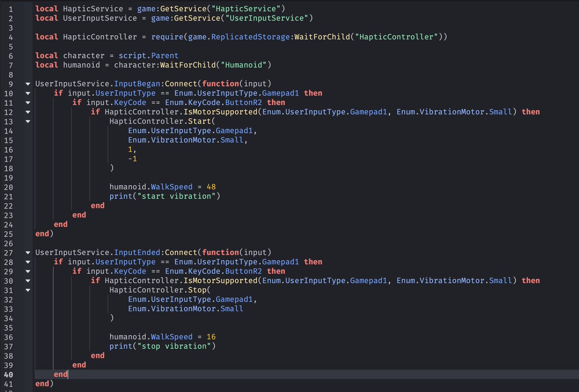This screenshot has width=579, height=392.
Task: Place cursor on the "require" keyword
Action: [x=167, y=37]
